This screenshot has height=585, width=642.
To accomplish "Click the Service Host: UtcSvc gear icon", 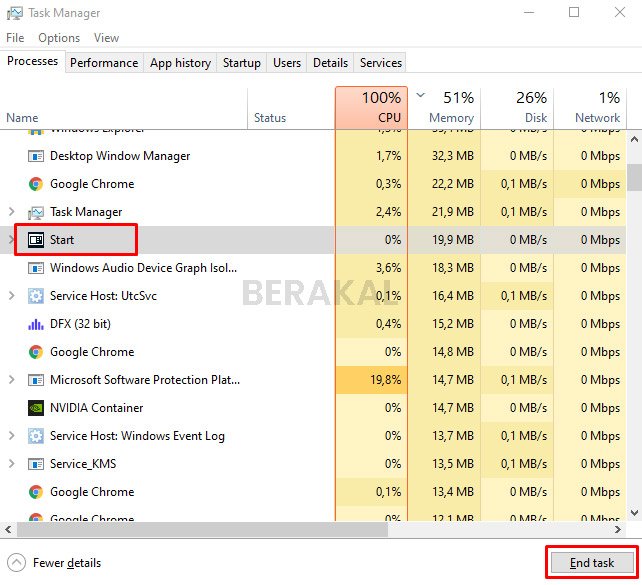I will [36, 296].
